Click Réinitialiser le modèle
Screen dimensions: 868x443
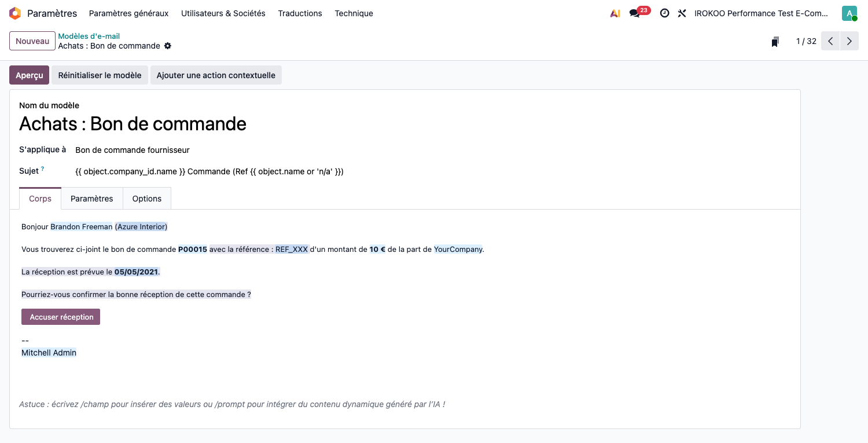tap(100, 75)
